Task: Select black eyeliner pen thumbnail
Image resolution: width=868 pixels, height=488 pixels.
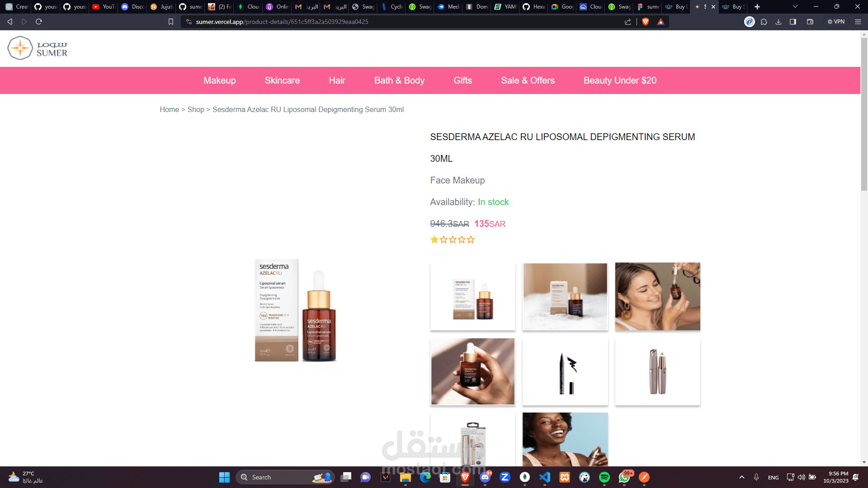Action: (x=565, y=371)
